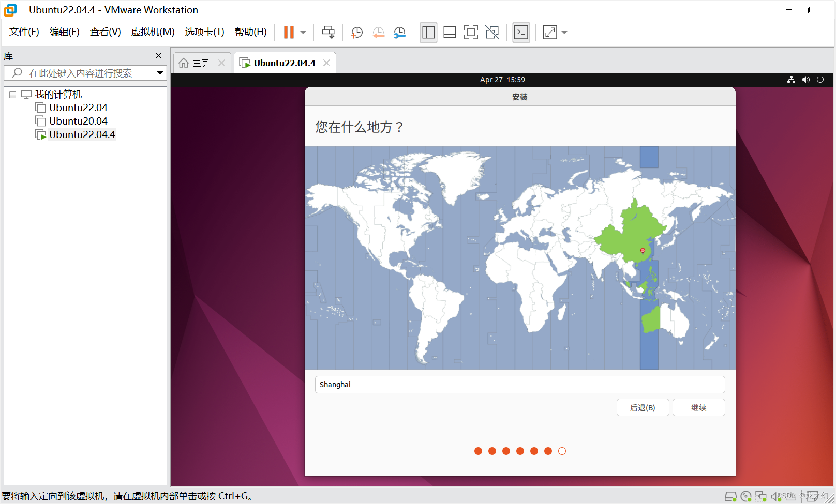The image size is (836, 504).
Task: Click the 主页 house icon
Action: coord(183,63)
